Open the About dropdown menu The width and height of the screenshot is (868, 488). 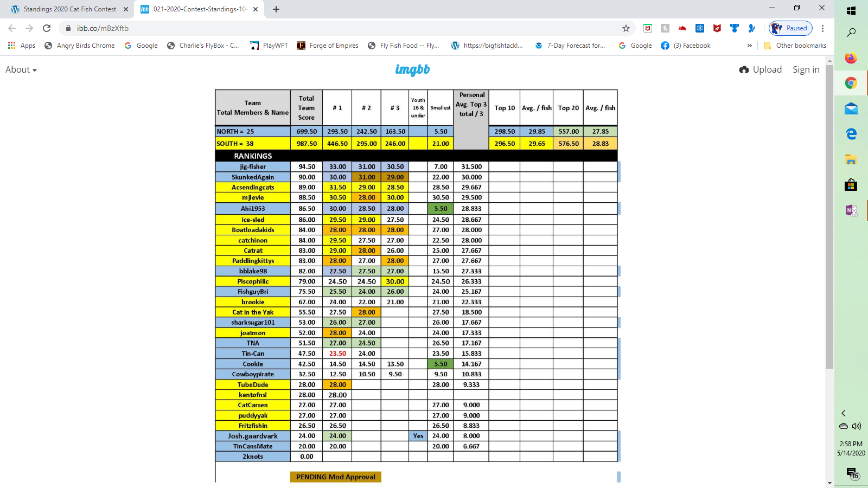click(21, 69)
